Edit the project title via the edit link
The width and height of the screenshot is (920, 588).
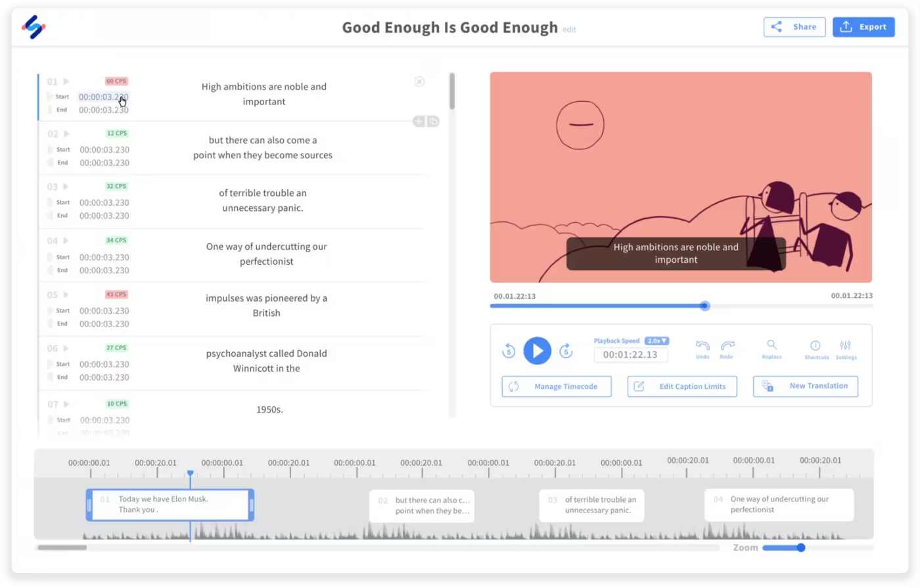[569, 30]
